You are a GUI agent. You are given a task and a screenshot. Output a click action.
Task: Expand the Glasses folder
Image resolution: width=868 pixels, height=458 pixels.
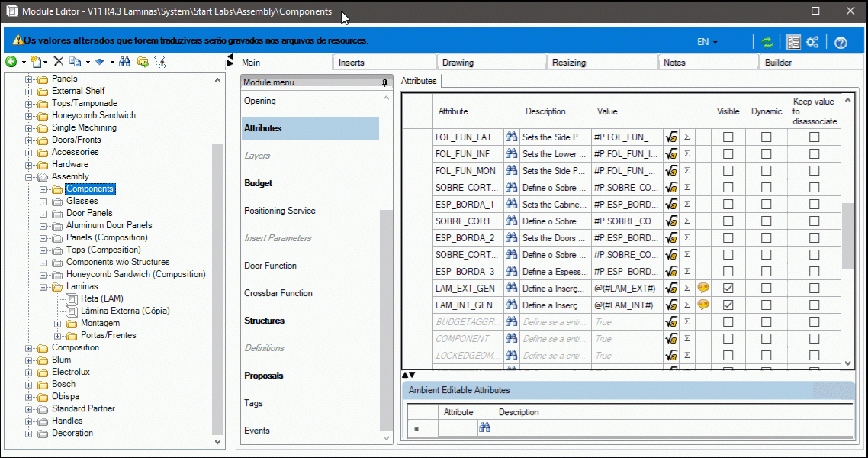43,201
